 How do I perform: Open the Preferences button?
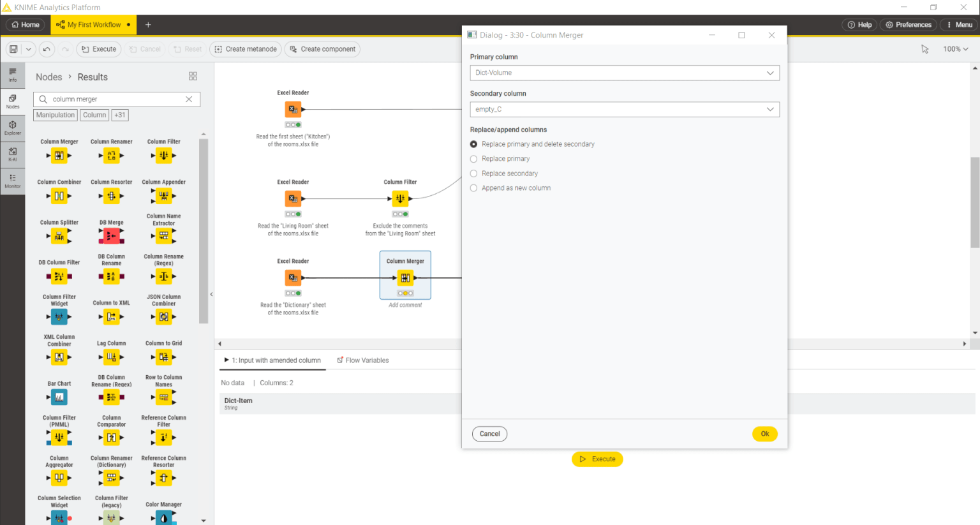909,25
